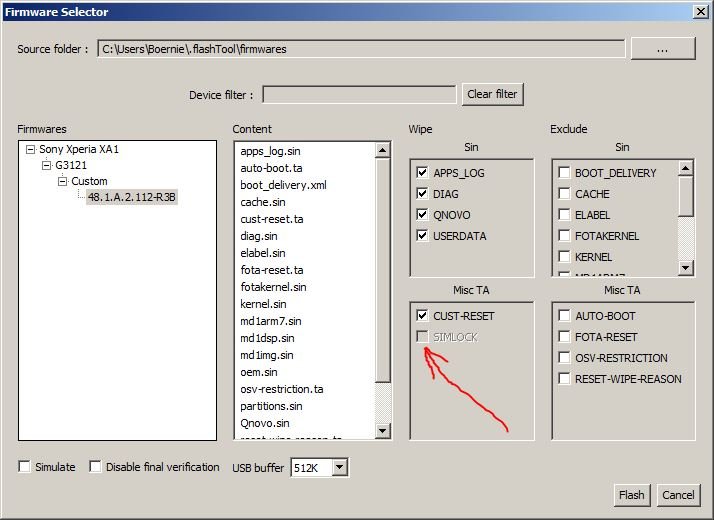Toggle the QNOVO wipe checkbox

click(422, 214)
